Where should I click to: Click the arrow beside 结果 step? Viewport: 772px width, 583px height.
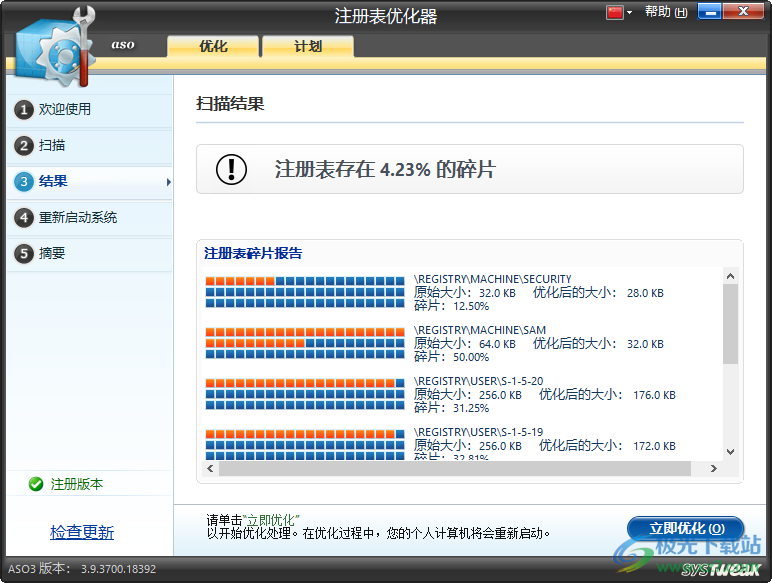[x=168, y=182]
